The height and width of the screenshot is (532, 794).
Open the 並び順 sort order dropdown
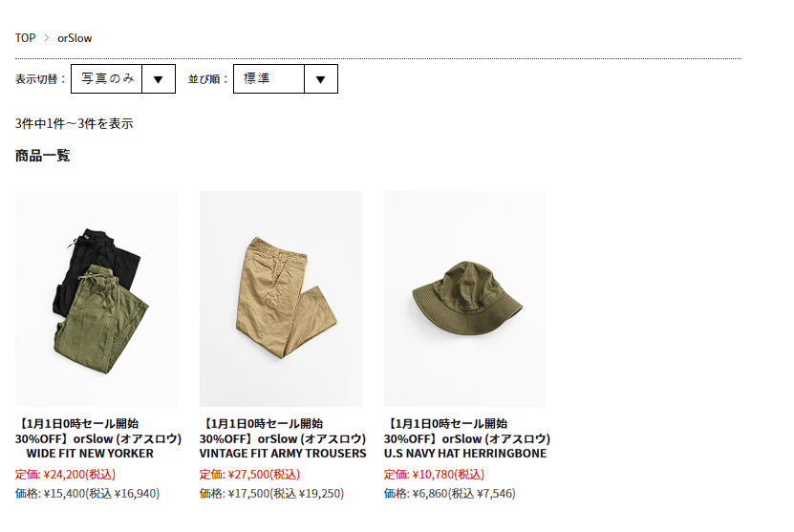(x=286, y=79)
